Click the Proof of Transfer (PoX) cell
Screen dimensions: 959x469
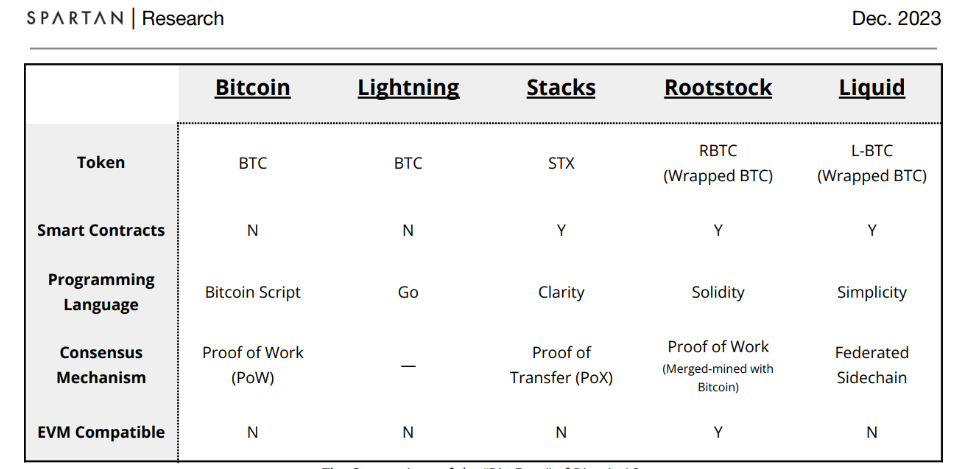(x=561, y=365)
